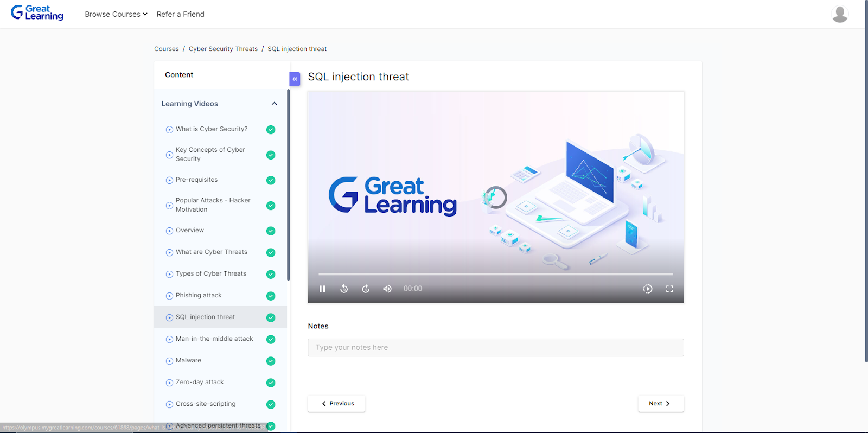Click play icon beside Key Concepts of Cyber Security
The image size is (868, 433).
(x=169, y=155)
